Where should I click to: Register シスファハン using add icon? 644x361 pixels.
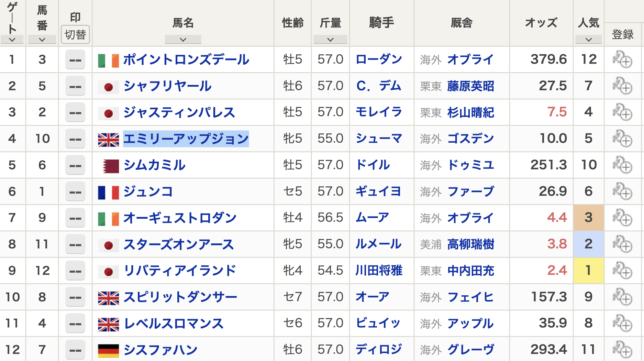click(622, 349)
